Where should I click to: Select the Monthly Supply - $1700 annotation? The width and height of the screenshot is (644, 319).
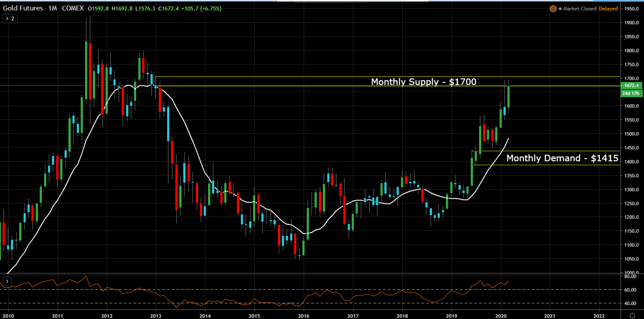(424, 81)
